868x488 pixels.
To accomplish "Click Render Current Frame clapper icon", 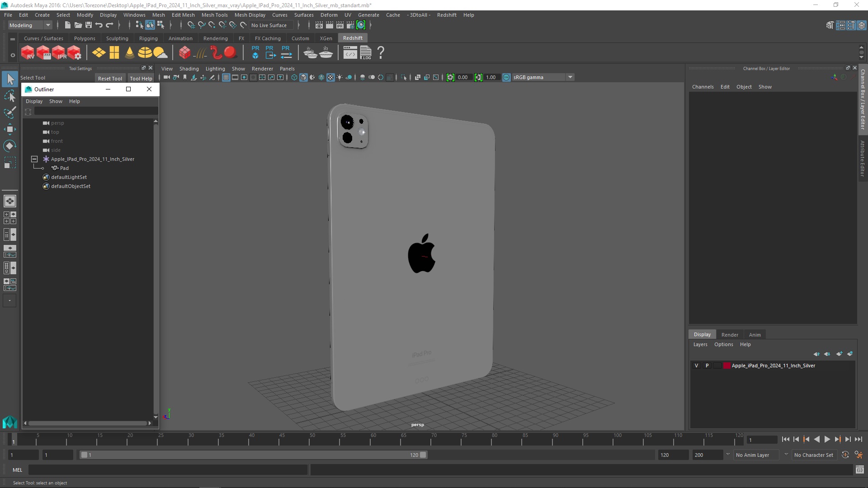I will coord(330,25).
